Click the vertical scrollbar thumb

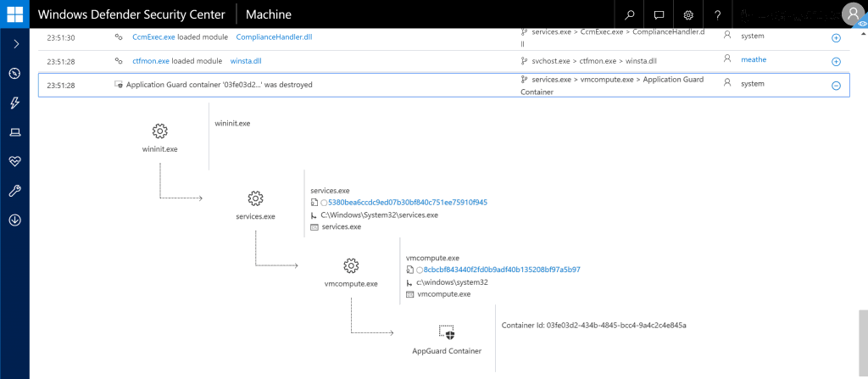coord(863,343)
